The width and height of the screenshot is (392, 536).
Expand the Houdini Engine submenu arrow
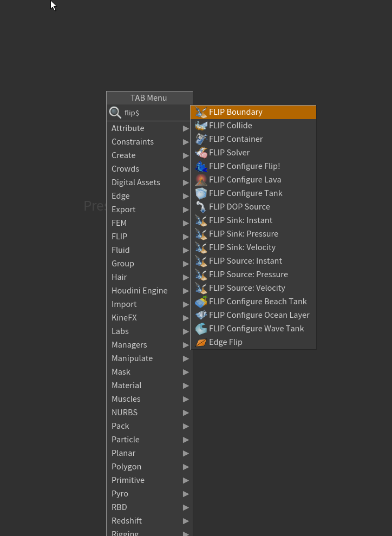pyautogui.click(x=186, y=291)
